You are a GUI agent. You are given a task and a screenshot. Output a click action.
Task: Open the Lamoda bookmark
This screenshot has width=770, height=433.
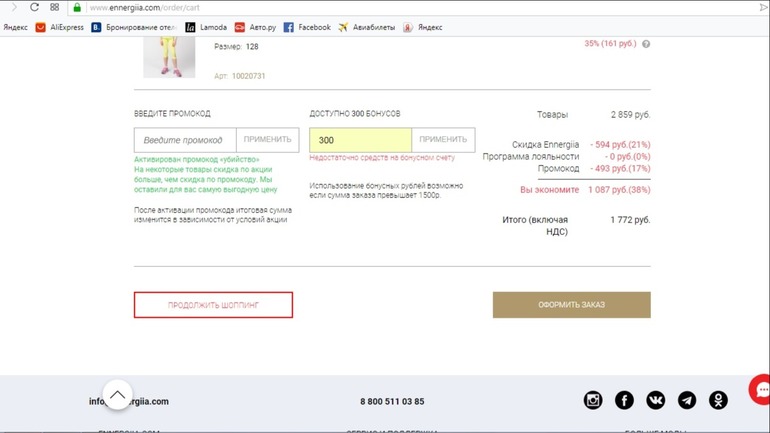coord(206,27)
